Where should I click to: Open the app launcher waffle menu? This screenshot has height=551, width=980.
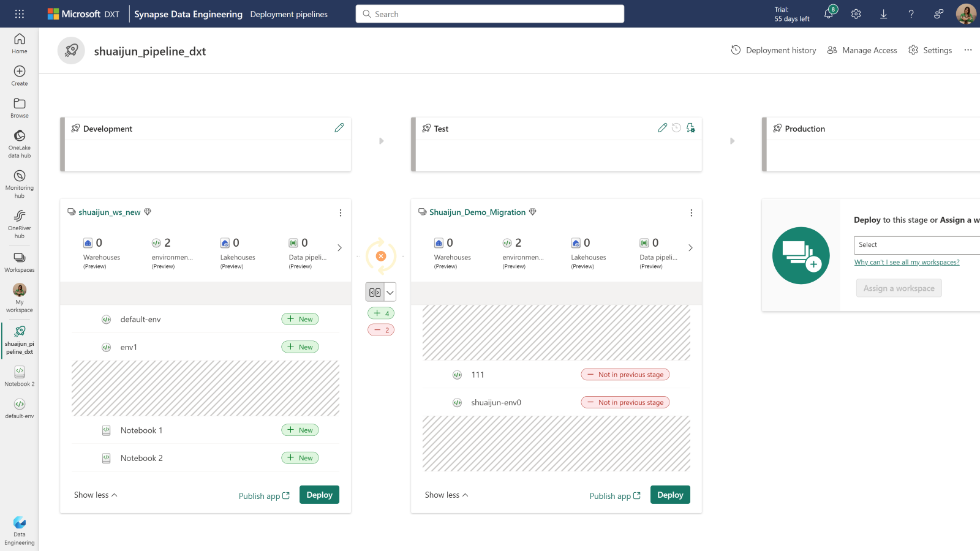tap(20, 13)
